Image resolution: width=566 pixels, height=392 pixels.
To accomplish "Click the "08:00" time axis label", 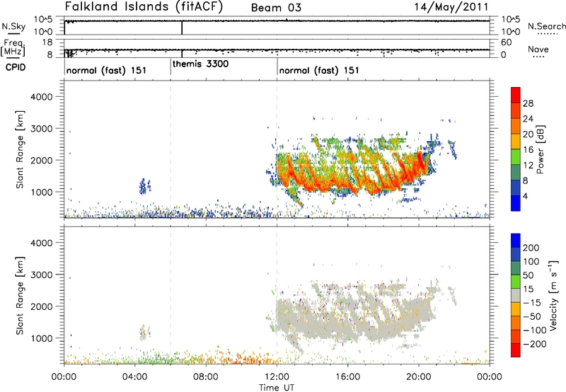I will click(x=206, y=377).
